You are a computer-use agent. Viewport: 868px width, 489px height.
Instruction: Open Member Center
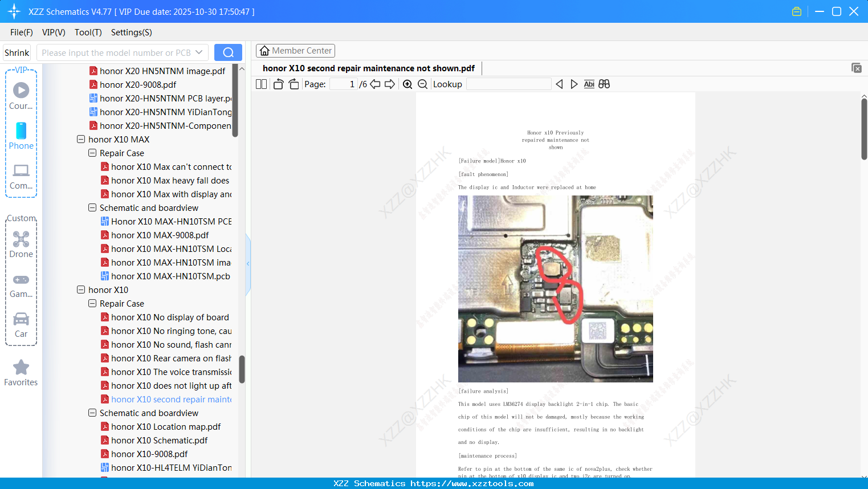click(x=295, y=51)
